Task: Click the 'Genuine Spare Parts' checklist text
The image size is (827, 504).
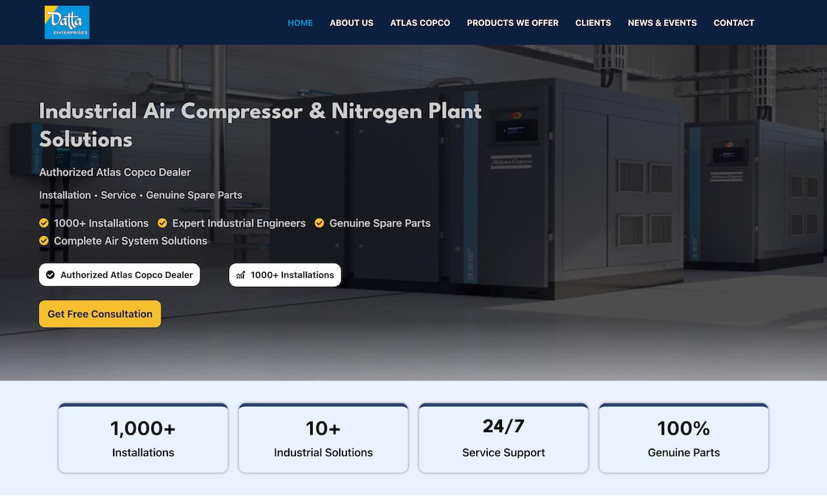Action: [380, 223]
